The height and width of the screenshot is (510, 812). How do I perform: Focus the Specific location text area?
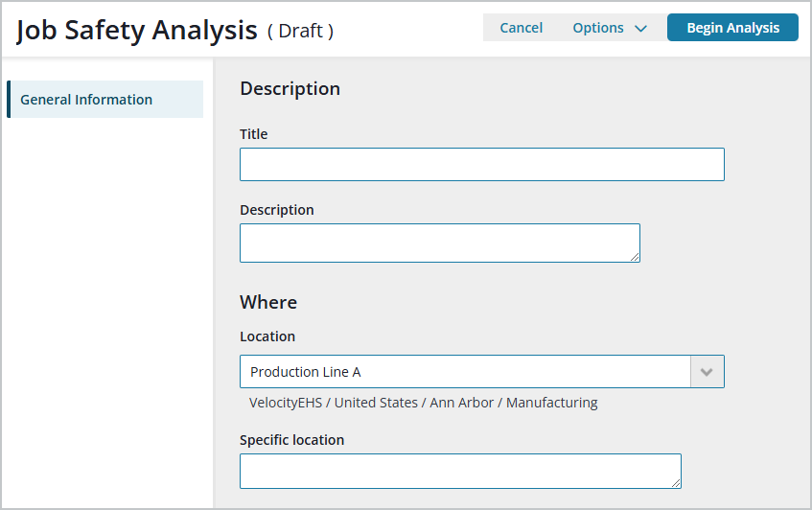[460, 471]
